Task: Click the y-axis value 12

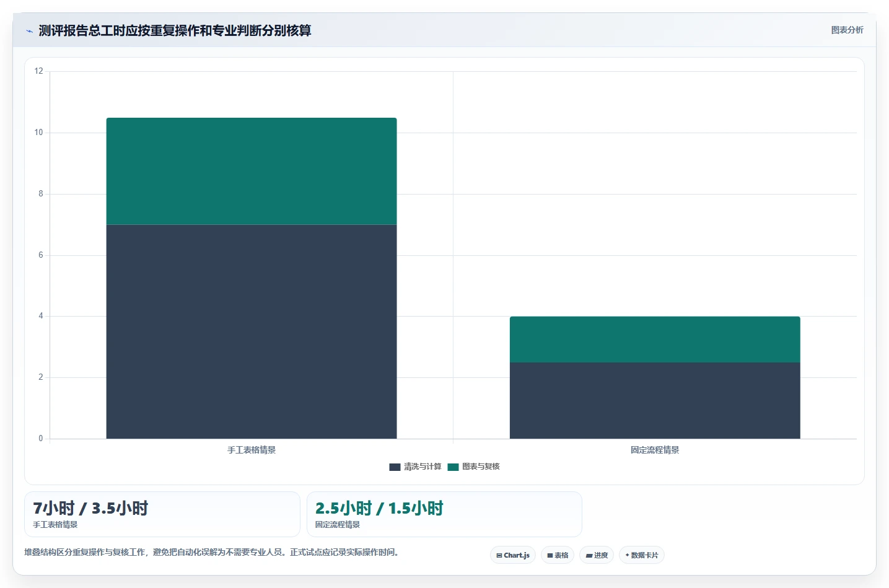Action: (39, 71)
